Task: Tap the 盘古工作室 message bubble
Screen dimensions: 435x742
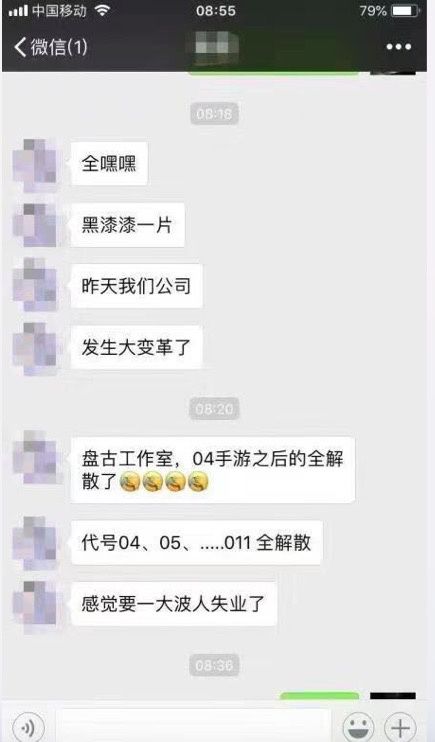Action: tap(213, 470)
